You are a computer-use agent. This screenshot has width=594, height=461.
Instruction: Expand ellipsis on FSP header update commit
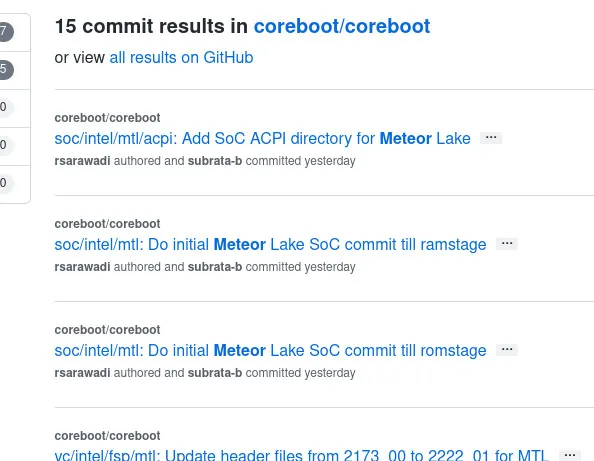click(x=569, y=455)
